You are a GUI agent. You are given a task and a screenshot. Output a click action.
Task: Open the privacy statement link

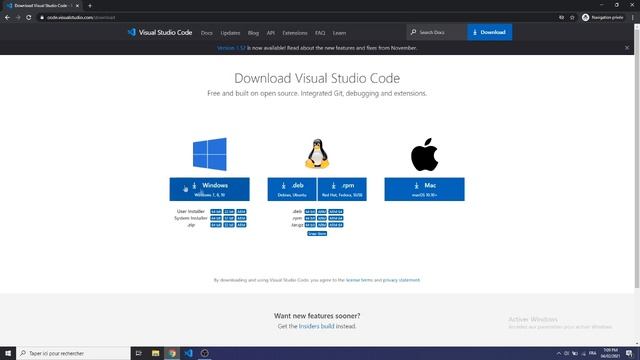click(401, 280)
